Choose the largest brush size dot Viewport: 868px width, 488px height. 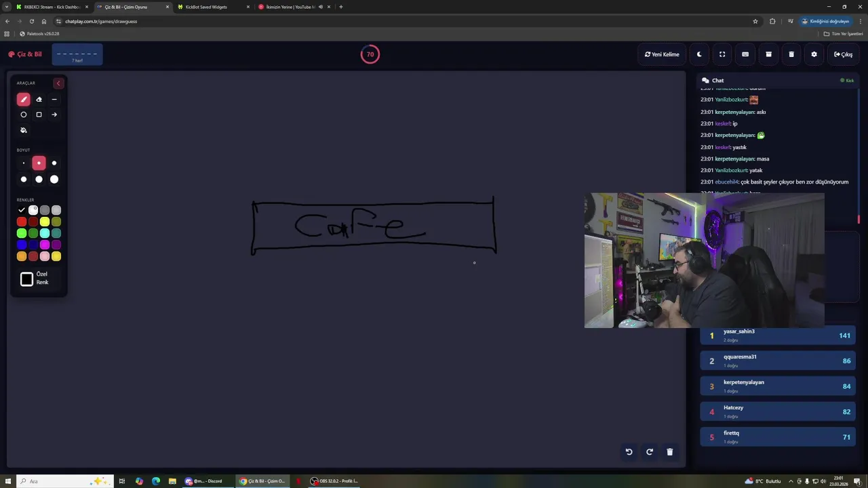click(x=54, y=180)
